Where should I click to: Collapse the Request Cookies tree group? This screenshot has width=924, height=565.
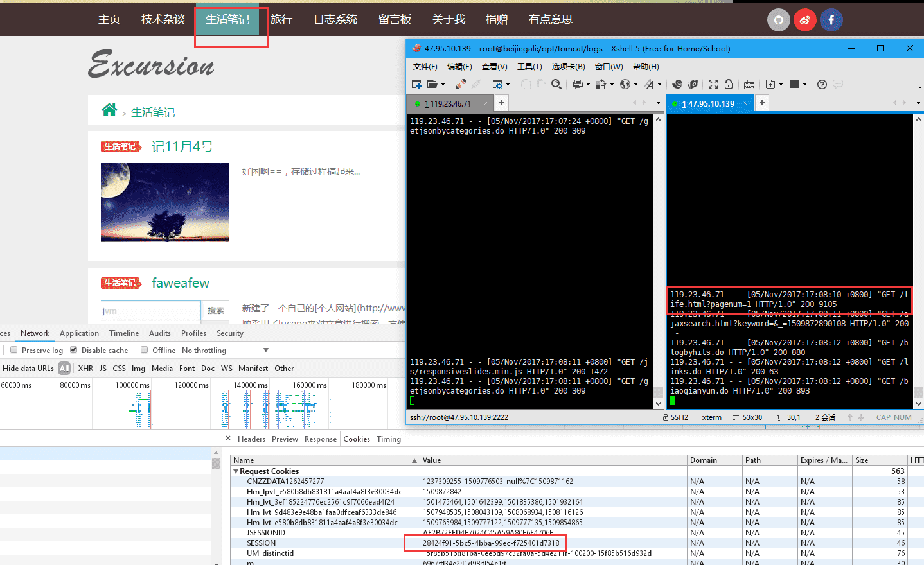point(236,471)
